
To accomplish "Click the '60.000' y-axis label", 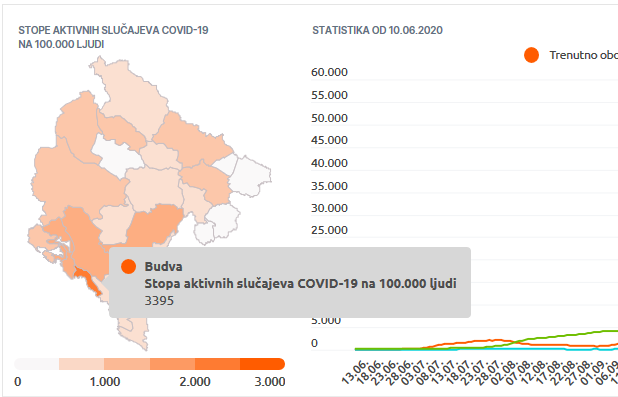I will coord(329,72).
